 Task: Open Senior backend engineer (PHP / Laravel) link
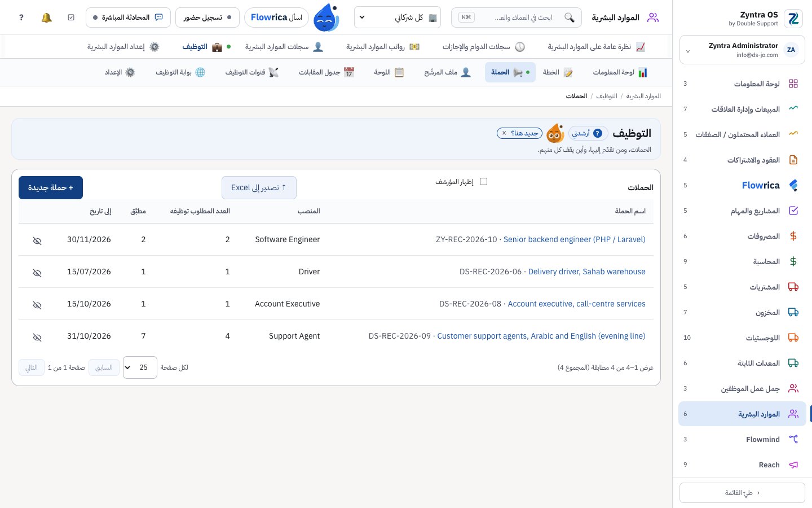pos(574,239)
